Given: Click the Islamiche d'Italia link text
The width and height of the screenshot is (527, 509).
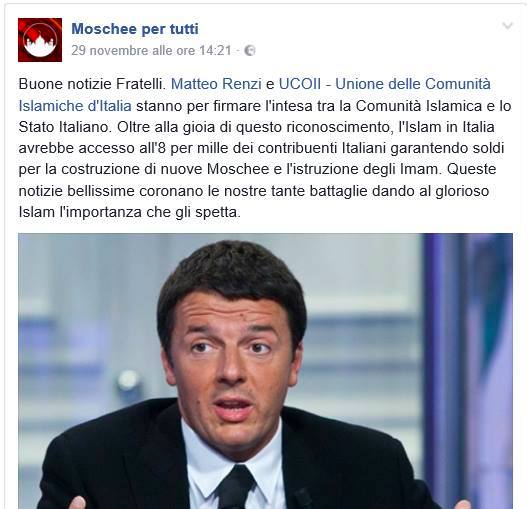Looking at the screenshot, I should 75,106.
